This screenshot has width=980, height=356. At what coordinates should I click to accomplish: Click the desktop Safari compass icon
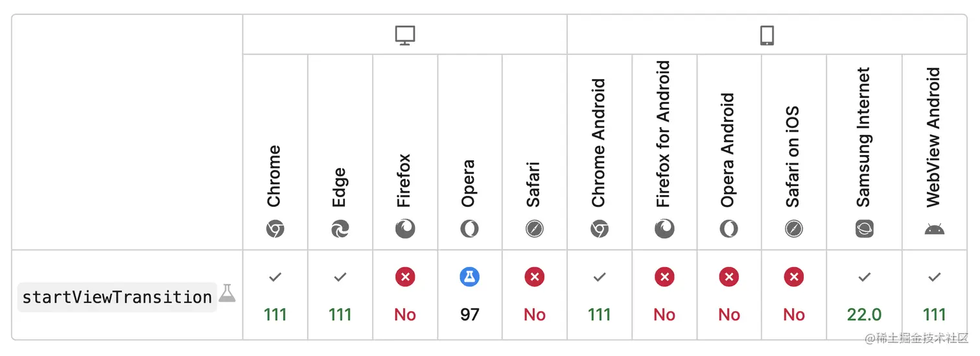pyautogui.click(x=535, y=229)
